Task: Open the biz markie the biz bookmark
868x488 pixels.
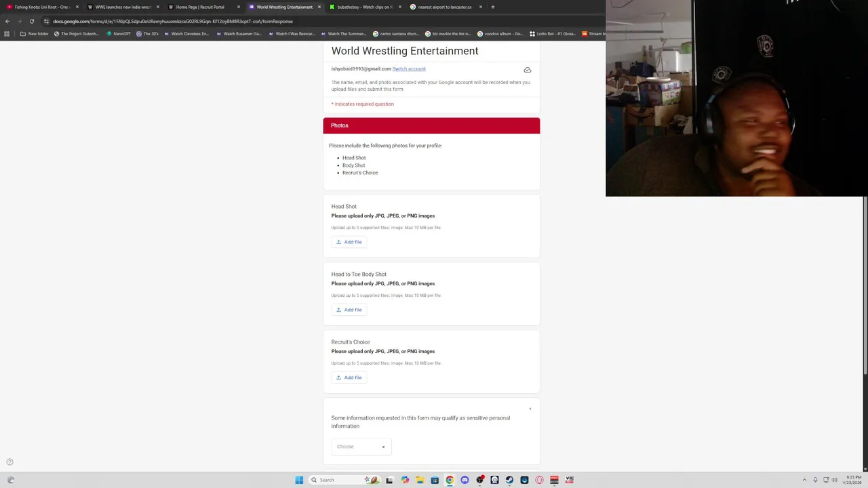Action: tap(448, 34)
